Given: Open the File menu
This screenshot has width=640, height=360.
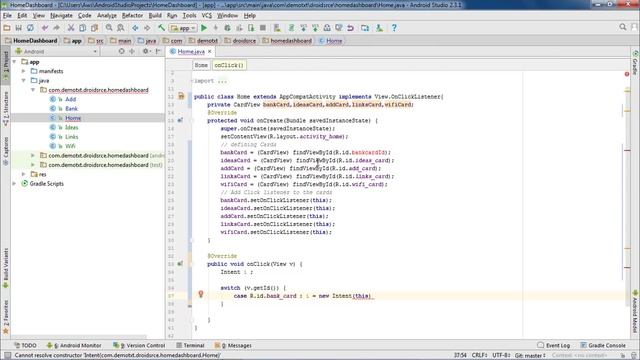Looking at the screenshot, I should pyautogui.click(x=7, y=16).
